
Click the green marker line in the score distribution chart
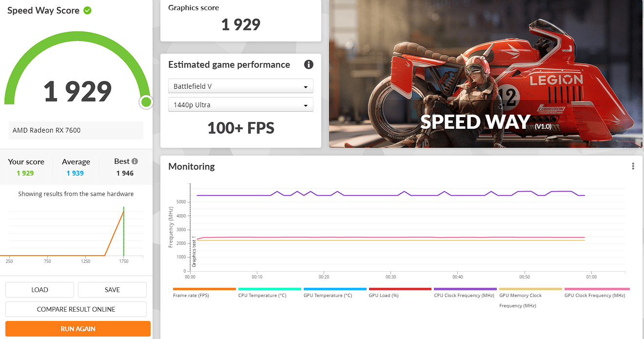tap(124, 232)
